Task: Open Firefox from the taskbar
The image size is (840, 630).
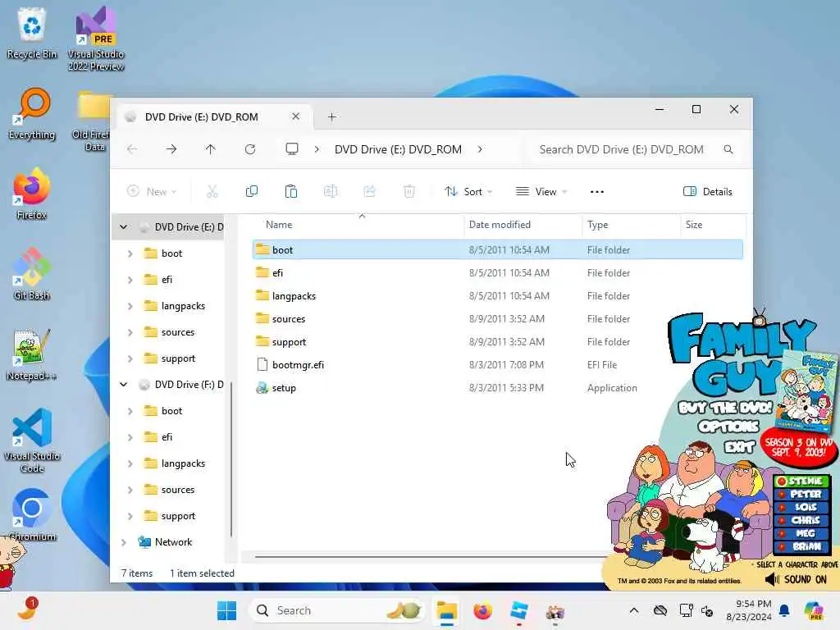Action: click(482, 610)
